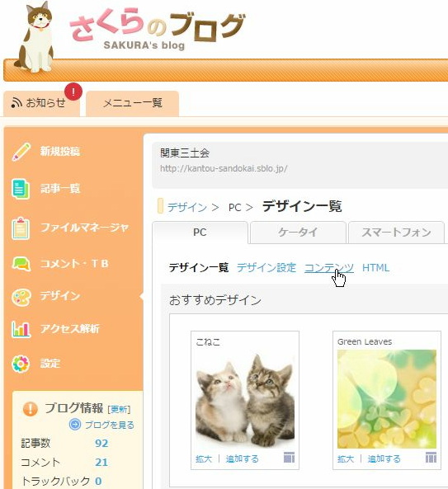Click the layout icon on こねこ design
Image resolution: width=448 pixels, height=489 pixels.
290,458
